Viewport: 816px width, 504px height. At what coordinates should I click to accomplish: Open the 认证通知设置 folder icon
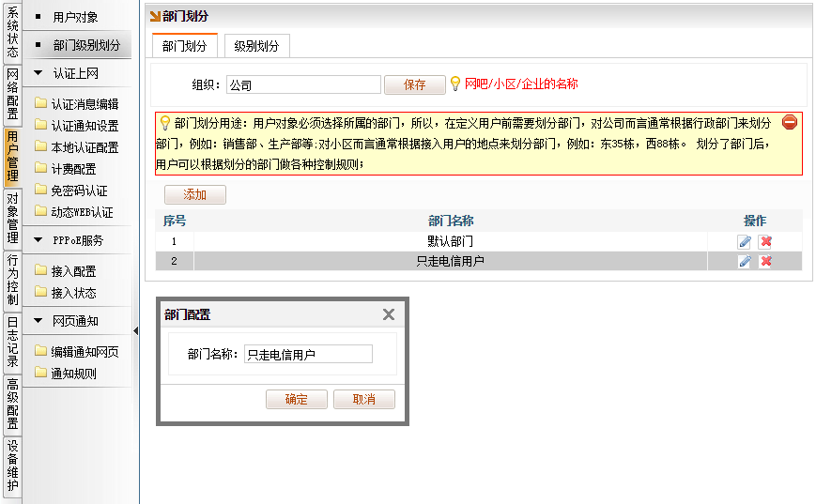tap(40, 124)
